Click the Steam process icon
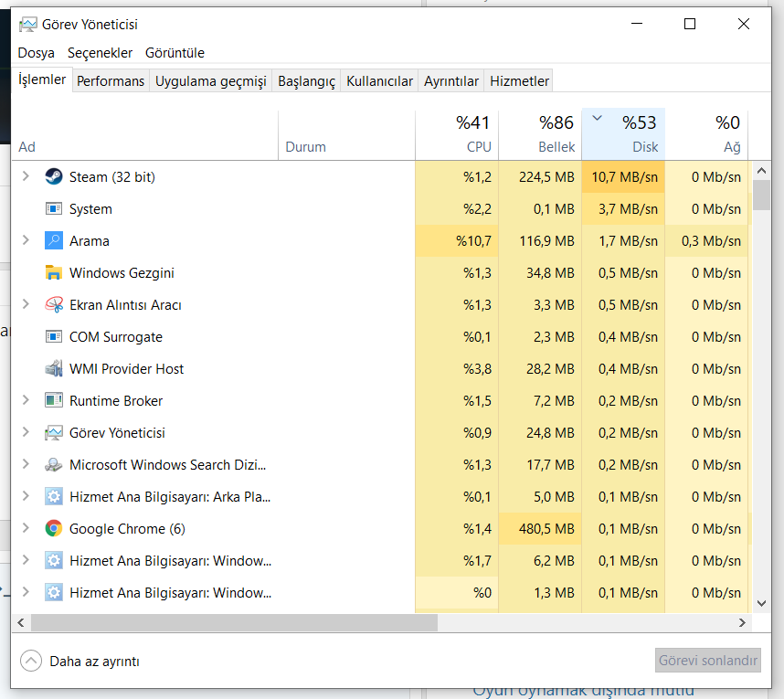Image resolution: width=784 pixels, height=699 pixels. (54, 176)
